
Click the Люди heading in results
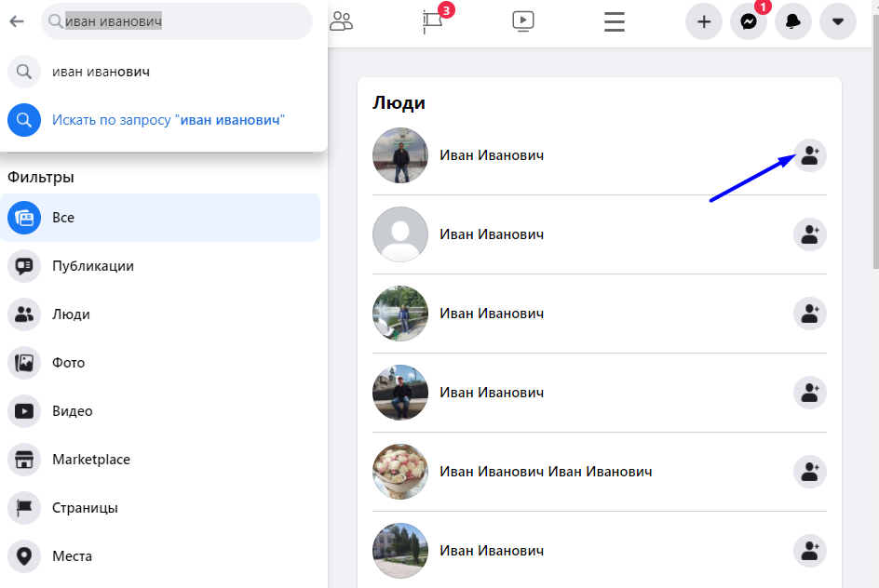click(399, 102)
